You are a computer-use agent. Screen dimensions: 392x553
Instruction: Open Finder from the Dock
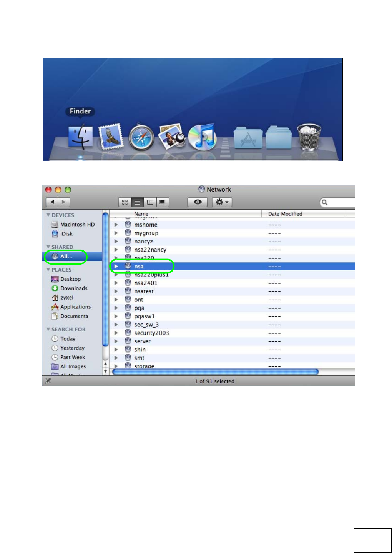pos(80,137)
